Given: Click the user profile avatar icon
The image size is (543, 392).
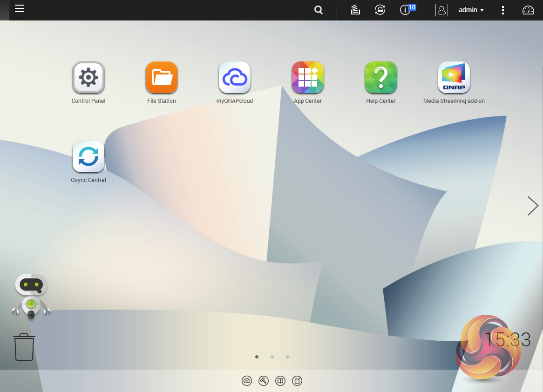Looking at the screenshot, I should click(x=441, y=10).
